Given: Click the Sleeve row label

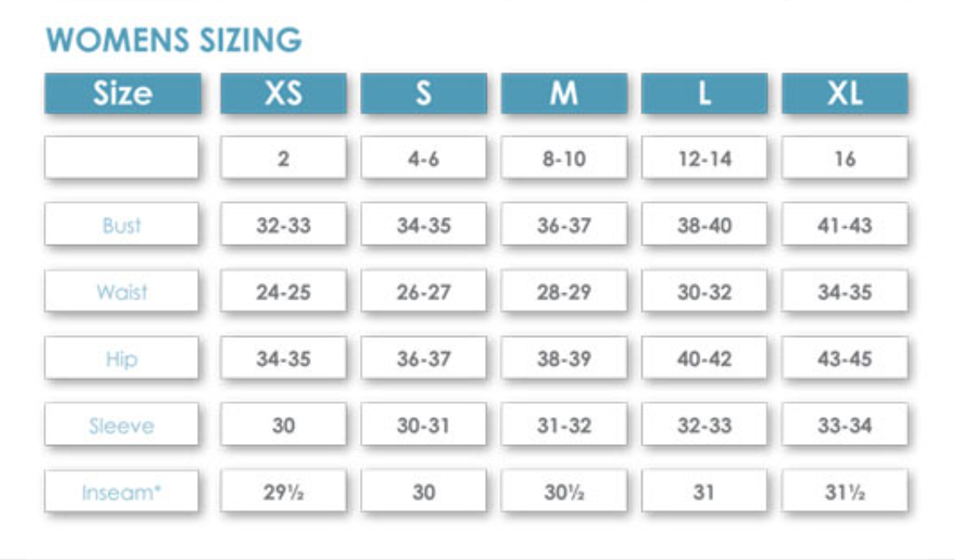Looking at the screenshot, I should click(x=122, y=426).
